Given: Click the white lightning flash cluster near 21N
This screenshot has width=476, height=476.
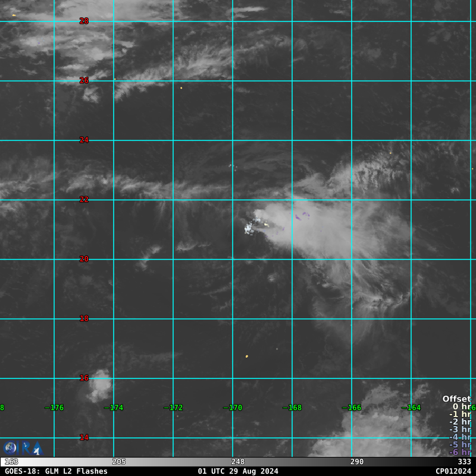Looking at the screenshot, I should click(249, 228).
